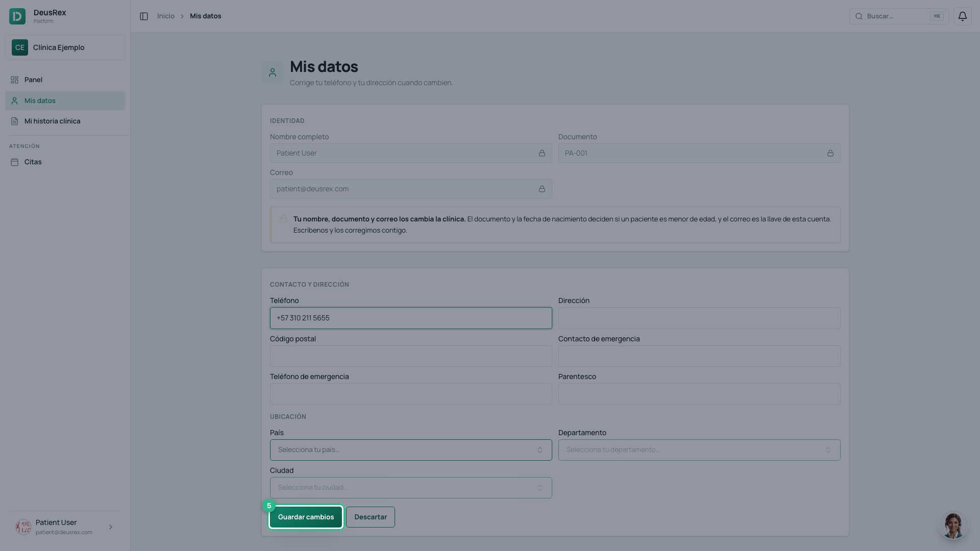Viewport: 980px width, 551px height.
Task: Click the DeusRex logo icon
Action: pyautogui.click(x=17, y=16)
